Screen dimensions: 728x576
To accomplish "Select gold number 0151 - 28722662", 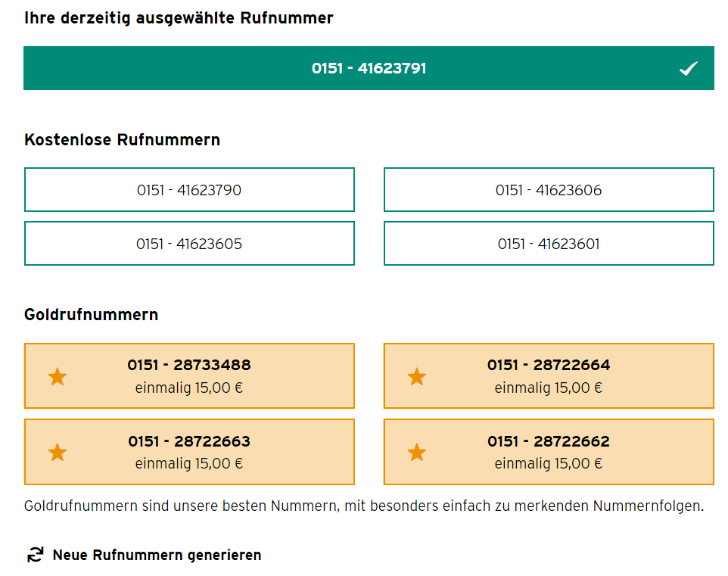I will click(x=549, y=452).
